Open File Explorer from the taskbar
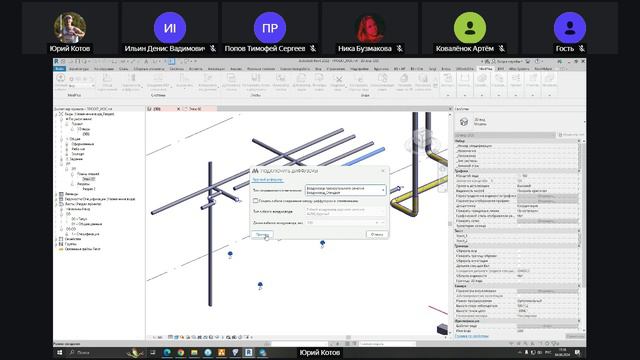Screen dimensions: 640x360 coord(194,352)
